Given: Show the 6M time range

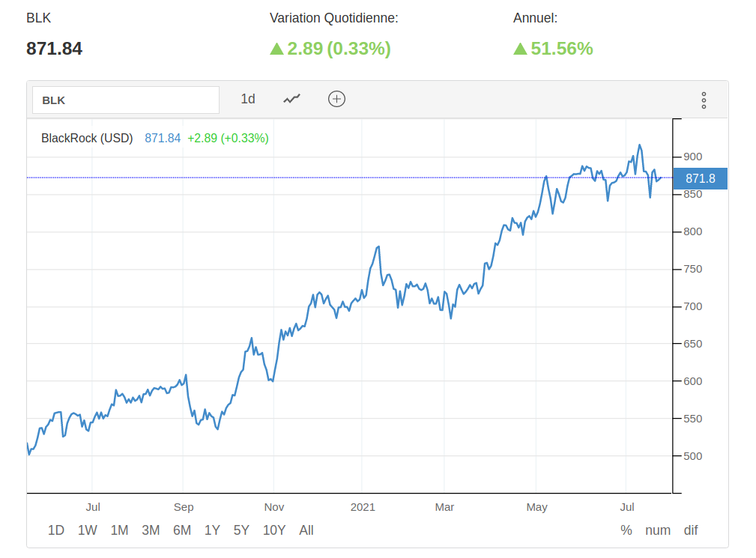Looking at the screenshot, I should point(182,530).
